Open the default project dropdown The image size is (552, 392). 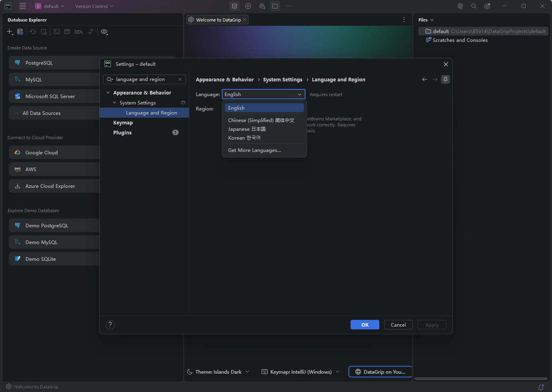(50, 6)
